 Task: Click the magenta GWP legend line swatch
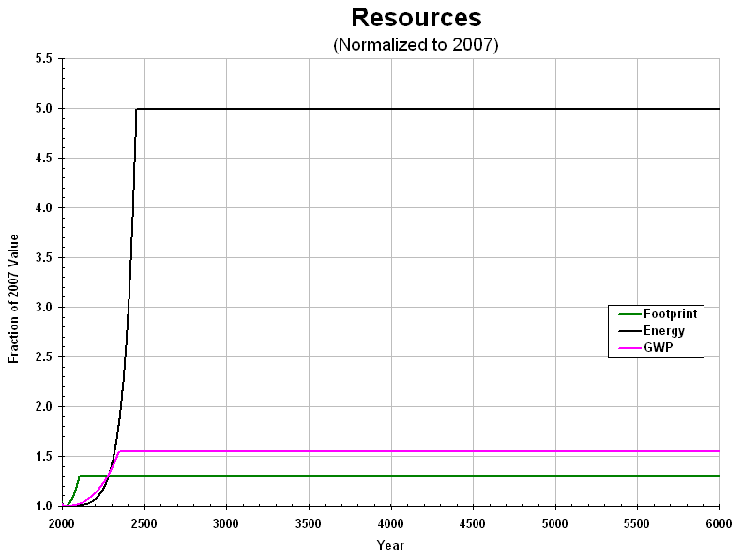(628, 348)
